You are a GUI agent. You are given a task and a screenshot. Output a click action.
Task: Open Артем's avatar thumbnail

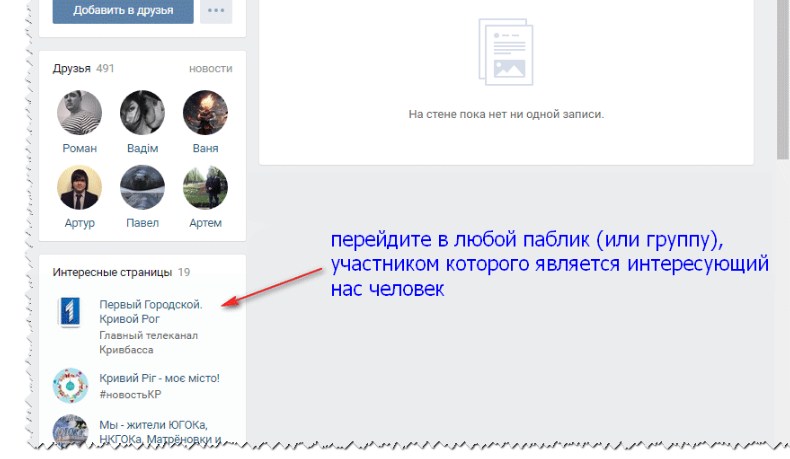pos(206,187)
